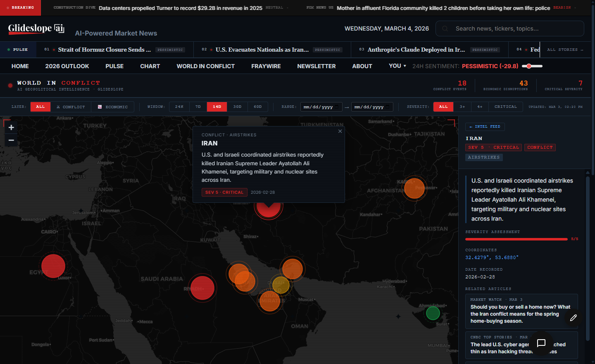Go back to the Intel Feed
This screenshot has width=595, height=364.
485,127
